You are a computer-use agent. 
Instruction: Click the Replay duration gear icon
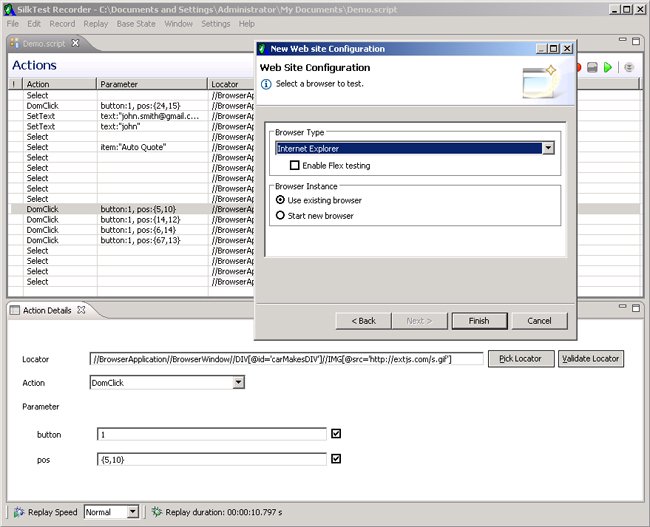pyautogui.click(x=156, y=512)
